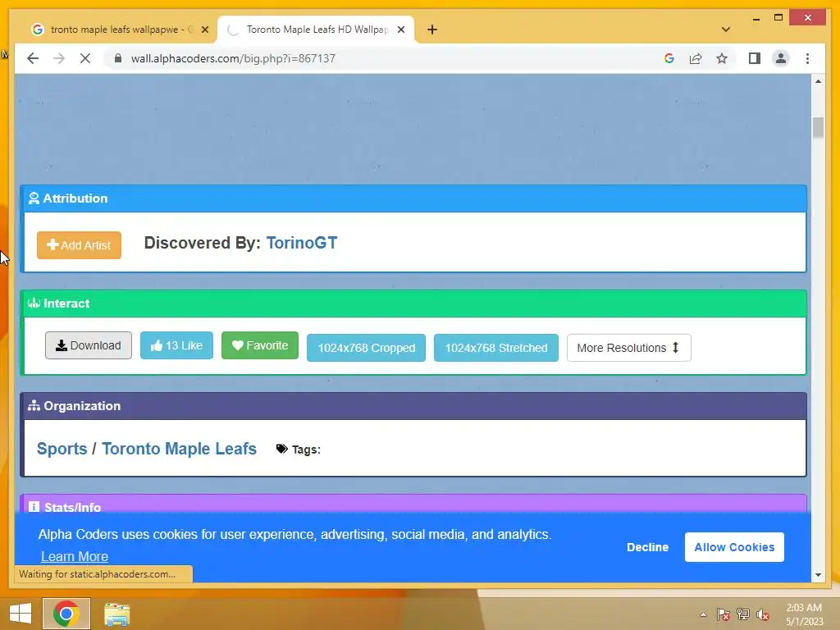Decline the cookies

pyautogui.click(x=648, y=547)
